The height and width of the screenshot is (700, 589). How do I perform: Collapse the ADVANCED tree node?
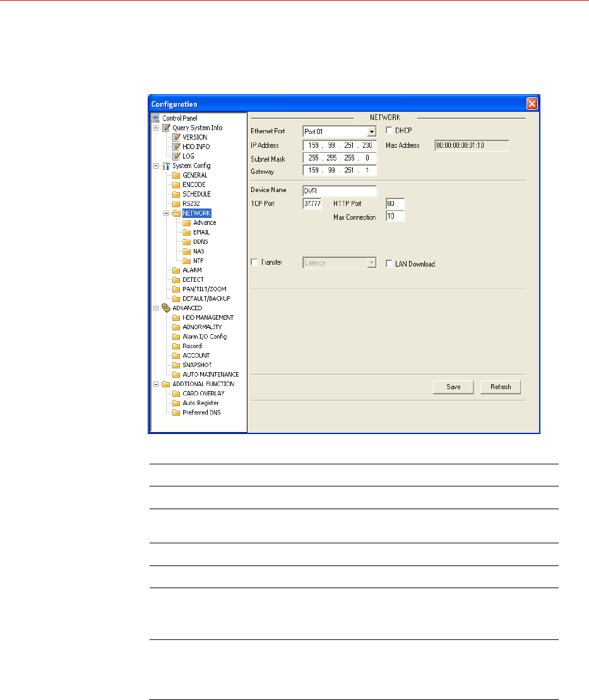pyautogui.click(x=156, y=308)
